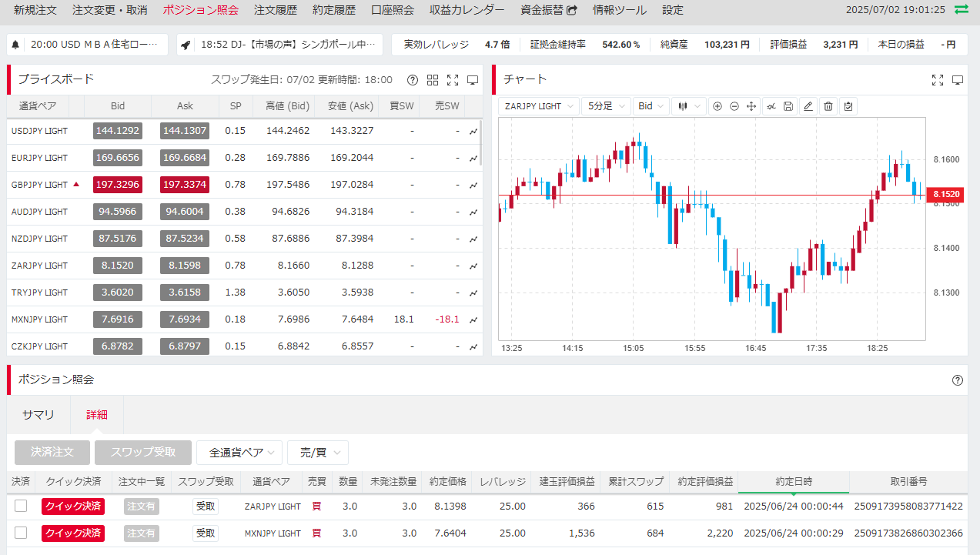Click CZKJPY LIGHT Bid price 6.8782
This screenshot has width=980, height=555.
pos(118,346)
